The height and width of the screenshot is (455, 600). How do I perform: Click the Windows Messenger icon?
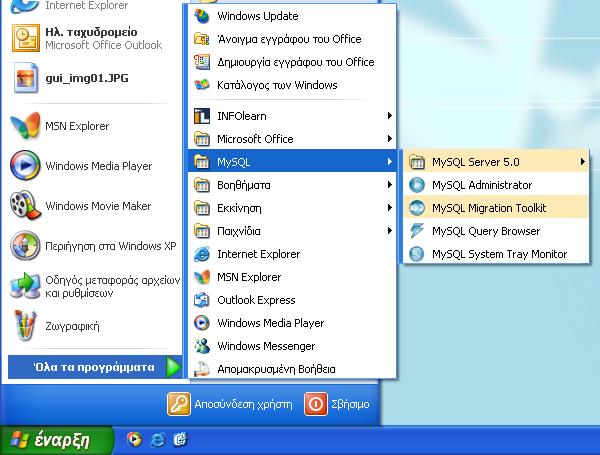[202, 346]
